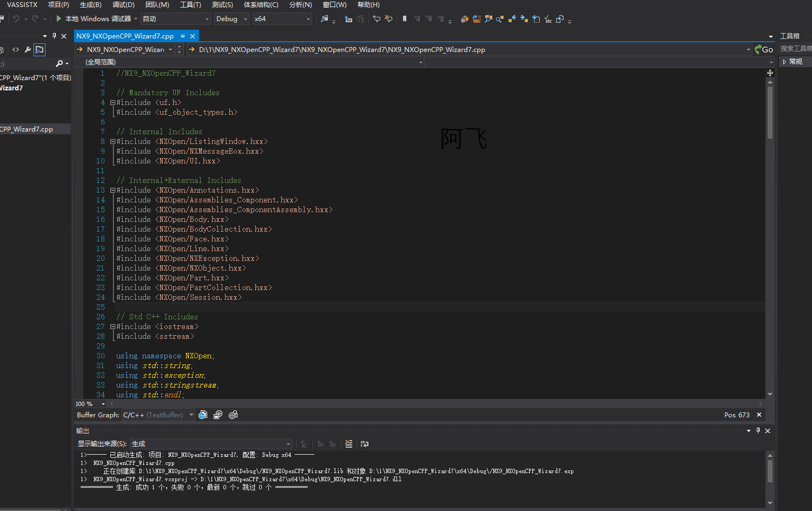Screen dimensions: 812x511
Task: Click Visual Assist goto implementation icon
Action: click(x=536, y=19)
